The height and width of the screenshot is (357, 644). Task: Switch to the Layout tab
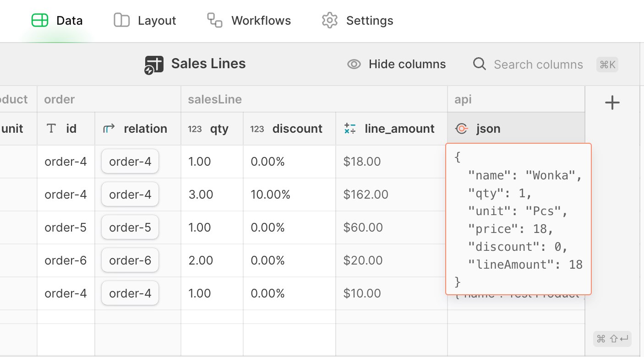tap(145, 21)
